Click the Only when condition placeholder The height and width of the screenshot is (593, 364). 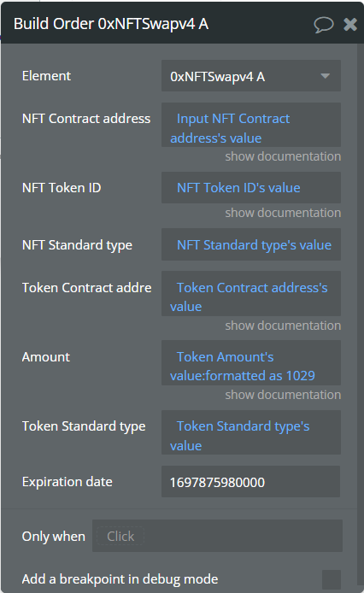coord(120,537)
